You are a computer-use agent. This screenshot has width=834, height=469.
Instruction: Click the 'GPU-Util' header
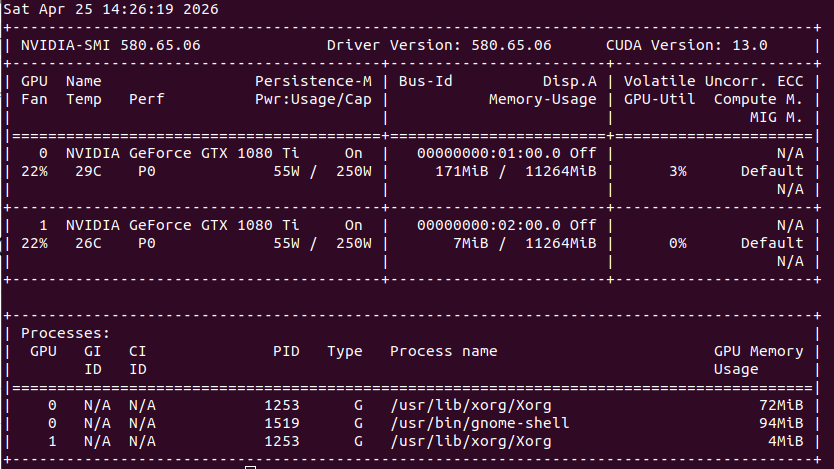[x=660, y=99]
